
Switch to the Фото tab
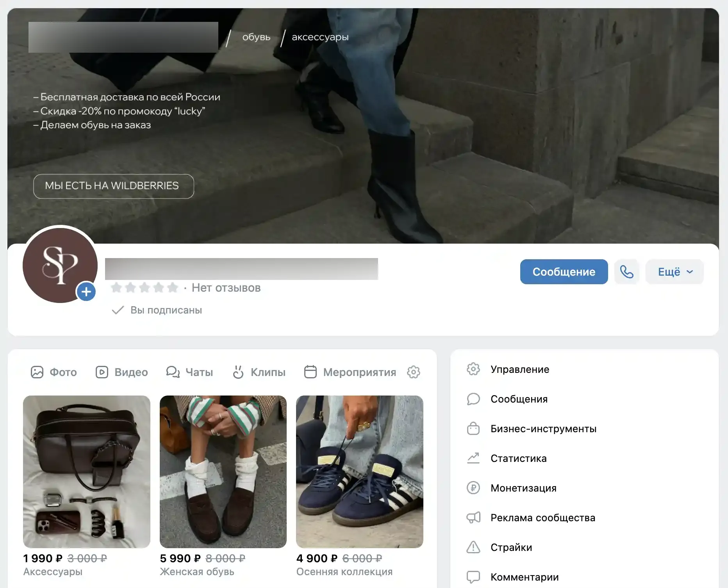[54, 372]
